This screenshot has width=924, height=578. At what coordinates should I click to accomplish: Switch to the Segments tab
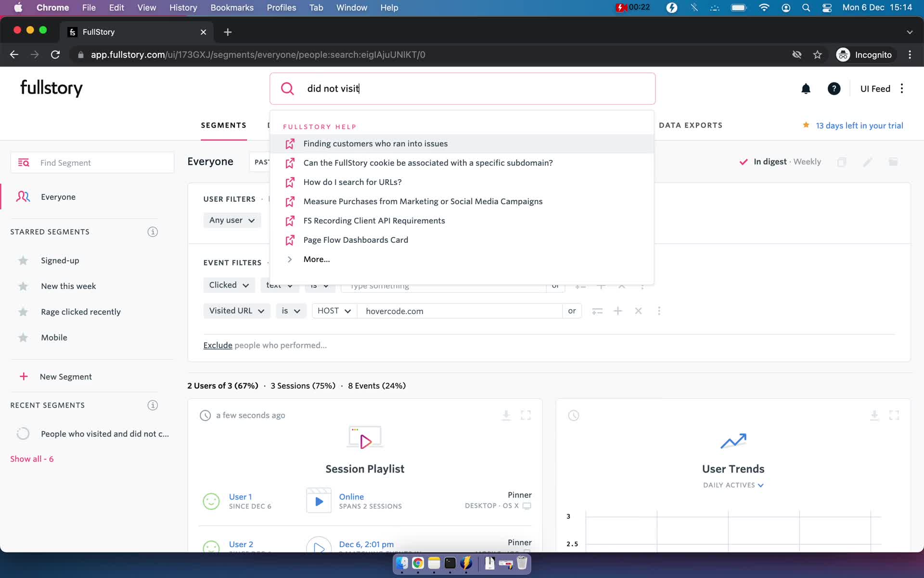(x=223, y=125)
